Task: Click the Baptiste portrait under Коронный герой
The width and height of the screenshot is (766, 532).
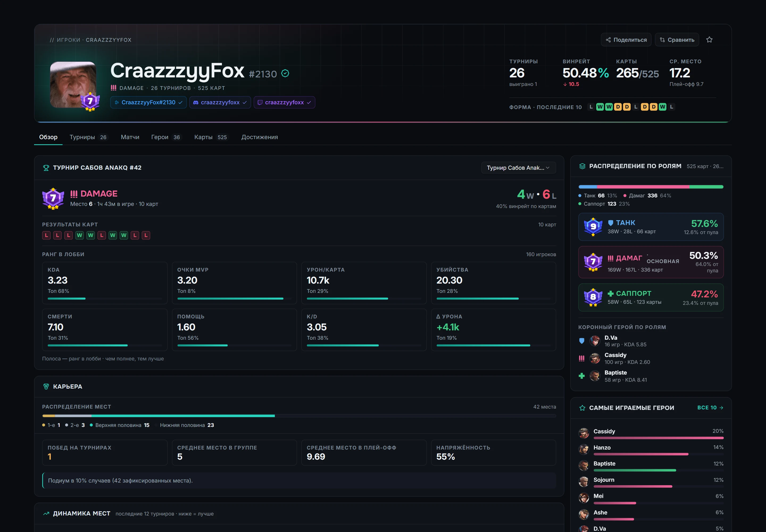Action: (595, 376)
